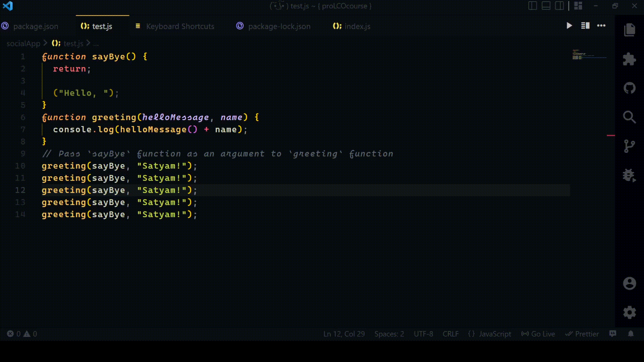Click Go Live in status bar
The image size is (644, 362).
point(538,334)
